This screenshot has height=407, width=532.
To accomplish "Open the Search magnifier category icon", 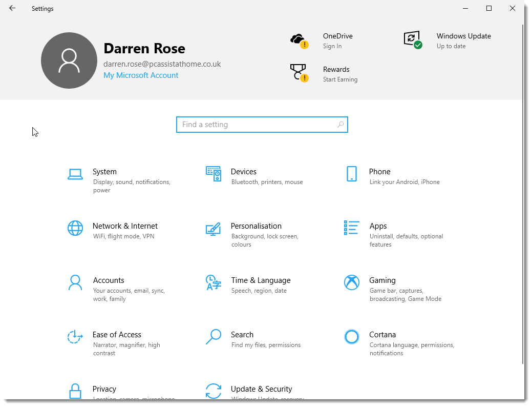I will tap(213, 337).
